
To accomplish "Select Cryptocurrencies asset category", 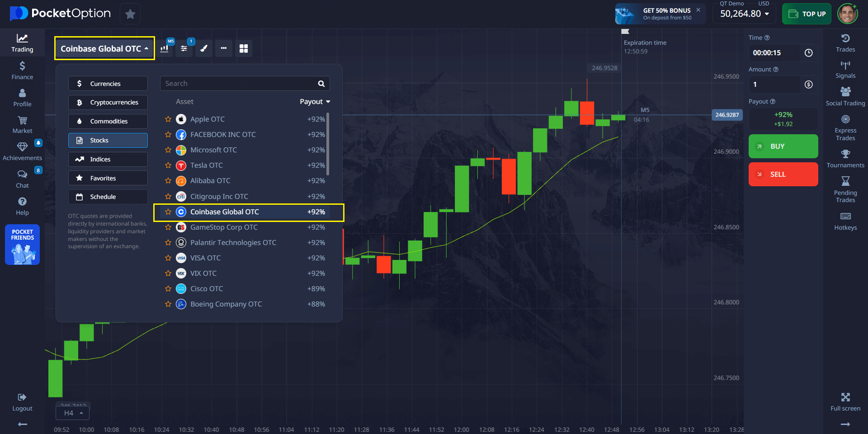I will [x=108, y=103].
